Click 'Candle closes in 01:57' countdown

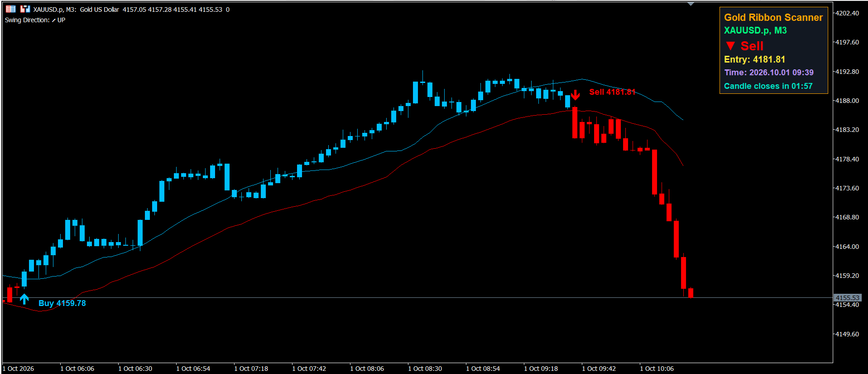pyautogui.click(x=768, y=86)
